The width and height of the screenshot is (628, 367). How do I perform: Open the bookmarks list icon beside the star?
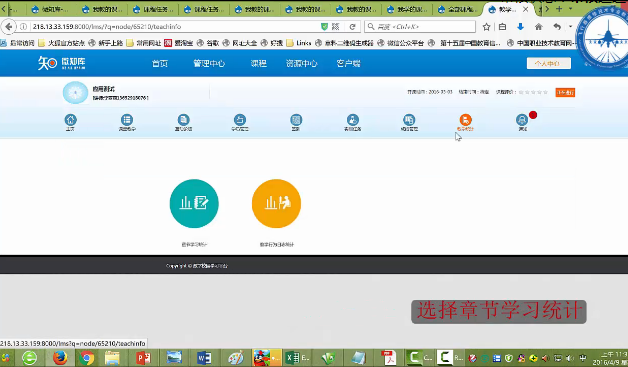[502, 27]
